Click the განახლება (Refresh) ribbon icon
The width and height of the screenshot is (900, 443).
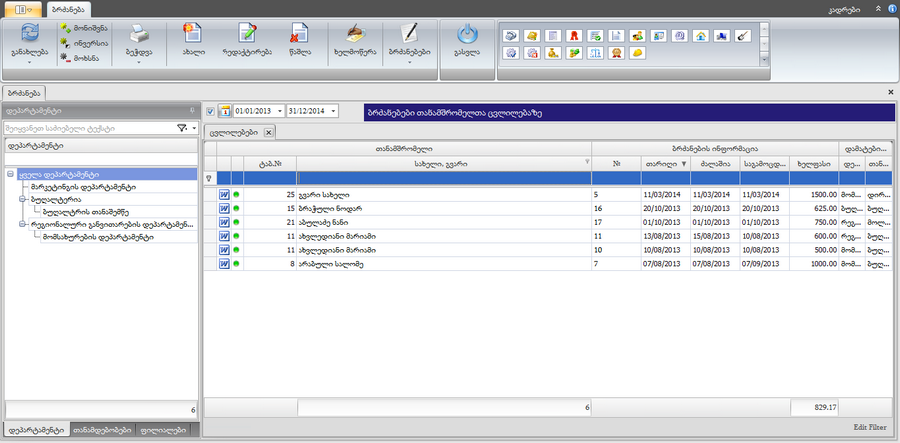pos(29,34)
